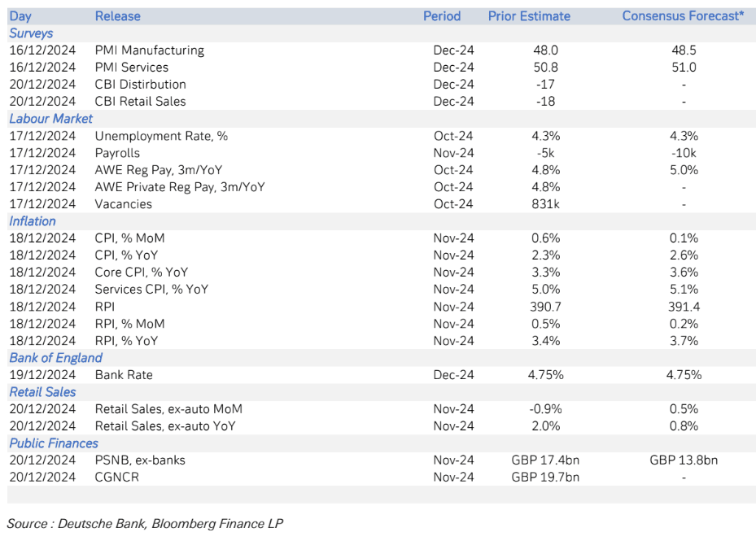This screenshot has width=756, height=541.
Task: Click the Services CPI, % YoY entry
Action: click(x=151, y=290)
